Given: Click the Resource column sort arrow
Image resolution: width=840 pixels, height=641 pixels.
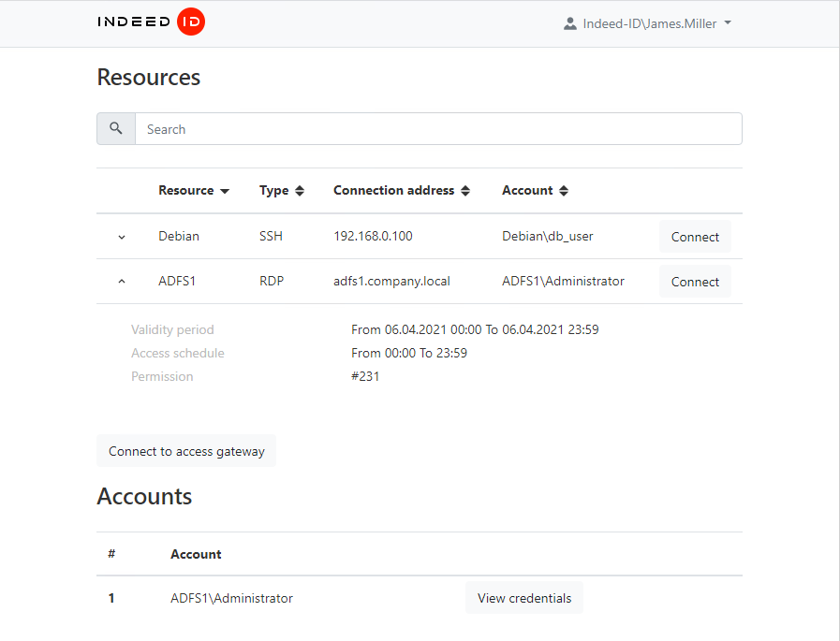Looking at the screenshot, I should (x=225, y=191).
